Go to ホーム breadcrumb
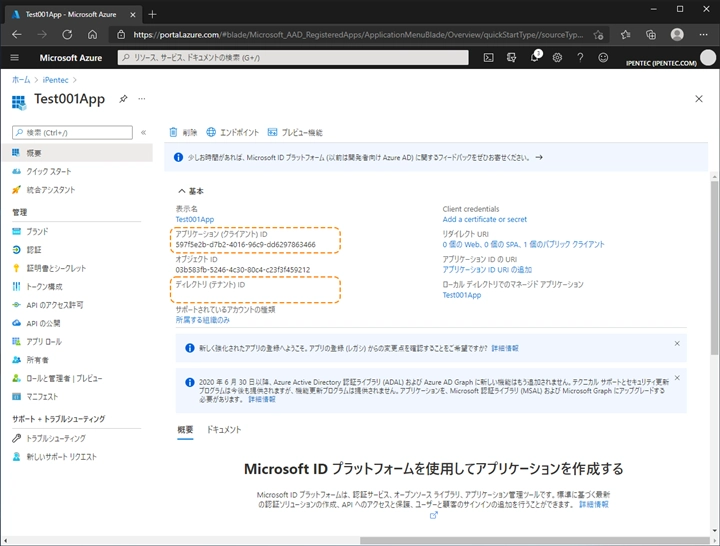Viewport: 720px width, 546px height. click(x=21, y=80)
